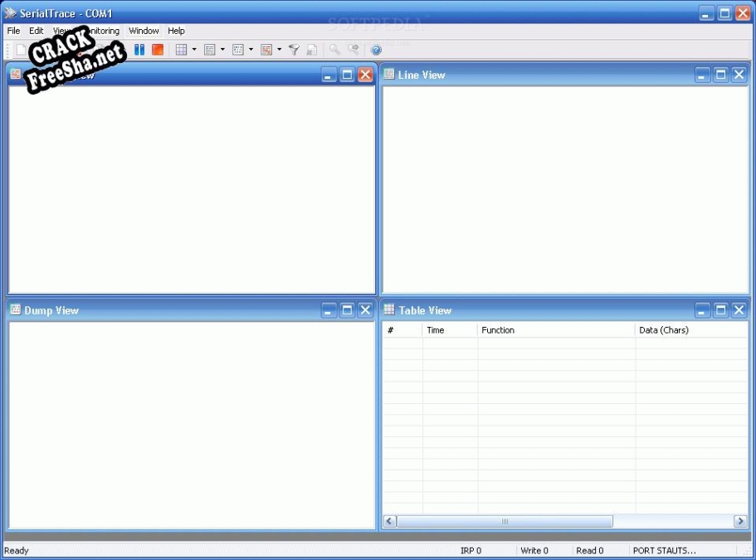Click the Data (Chars) column header
Image resolution: width=756 pixels, height=560 pixels.
click(x=664, y=330)
